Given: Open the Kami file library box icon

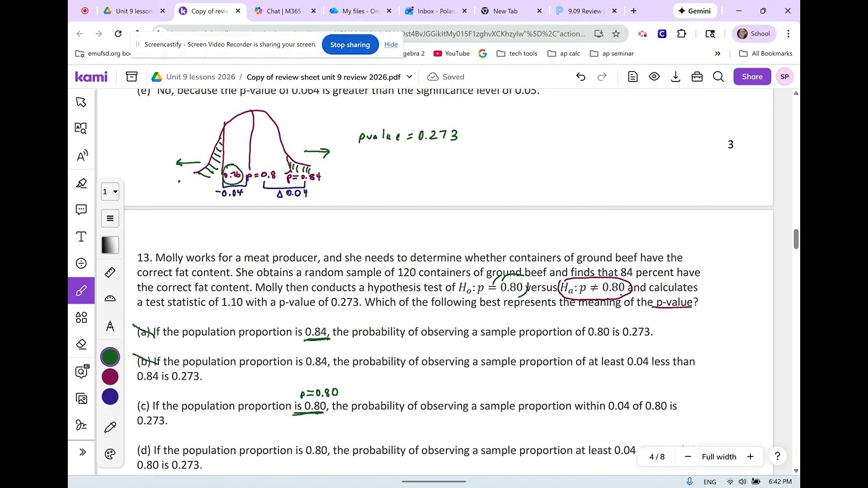Looking at the screenshot, I should click(132, 77).
